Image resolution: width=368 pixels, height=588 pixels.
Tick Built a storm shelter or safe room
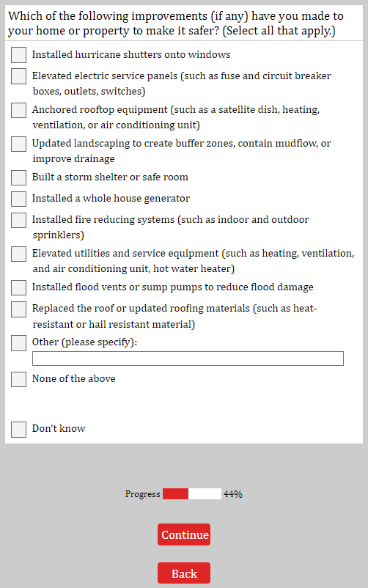[18, 177]
